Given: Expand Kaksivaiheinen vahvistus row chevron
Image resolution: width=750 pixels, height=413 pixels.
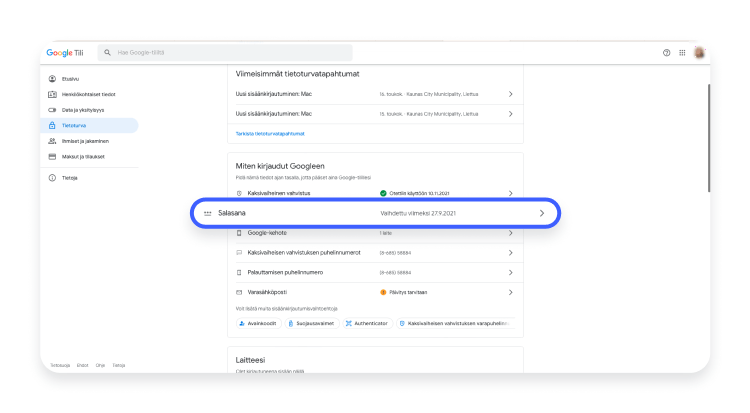Looking at the screenshot, I should coord(510,193).
